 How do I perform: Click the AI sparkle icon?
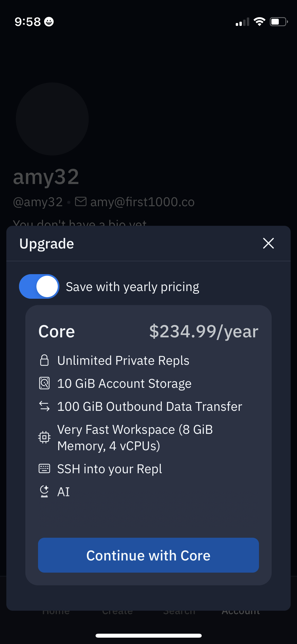pos(44,492)
